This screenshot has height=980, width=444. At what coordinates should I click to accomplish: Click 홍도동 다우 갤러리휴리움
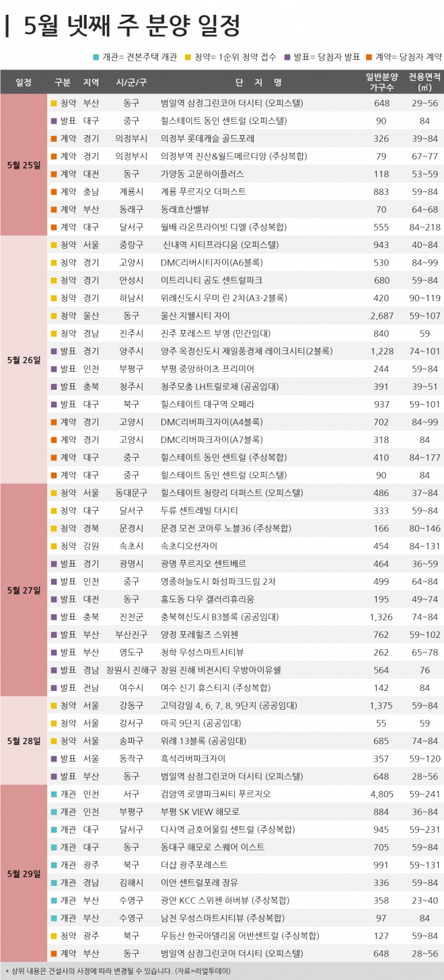point(207,599)
